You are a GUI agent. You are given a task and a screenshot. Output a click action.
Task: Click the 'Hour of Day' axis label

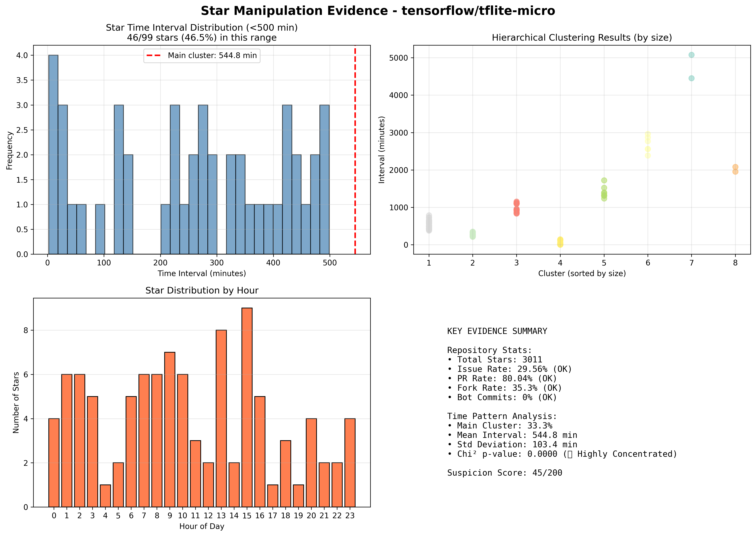pyautogui.click(x=202, y=526)
